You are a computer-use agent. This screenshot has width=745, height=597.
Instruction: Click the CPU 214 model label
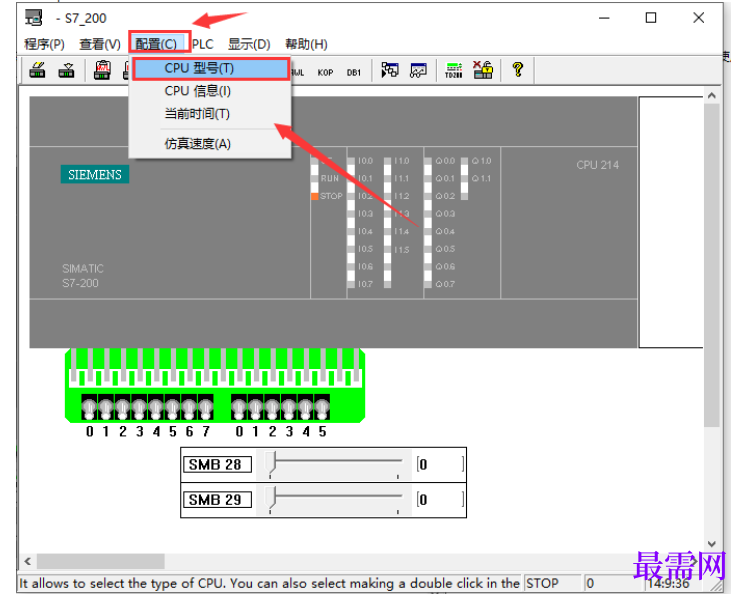597,165
